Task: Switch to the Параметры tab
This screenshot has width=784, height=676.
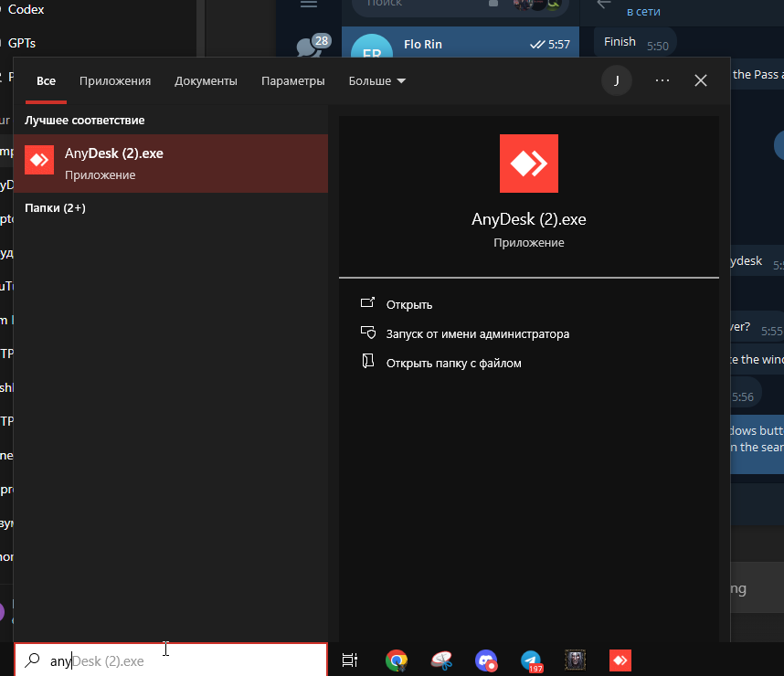Action: (x=293, y=80)
